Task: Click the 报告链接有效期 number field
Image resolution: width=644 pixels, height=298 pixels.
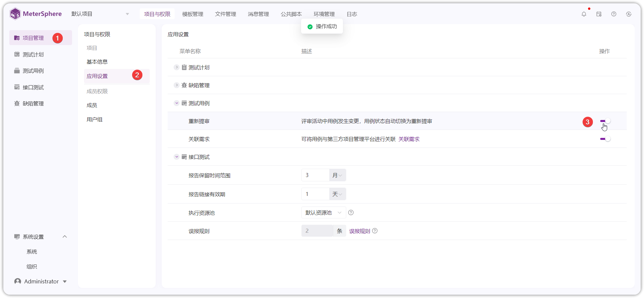Action: point(315,194)
